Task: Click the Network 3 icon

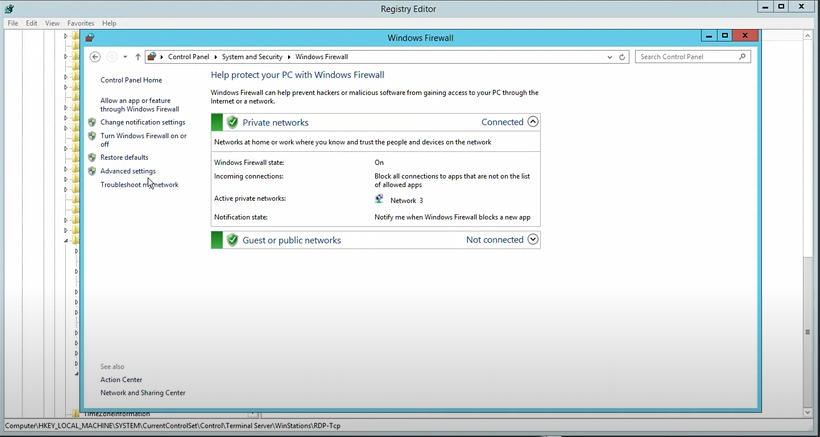Action: [380, 200]
